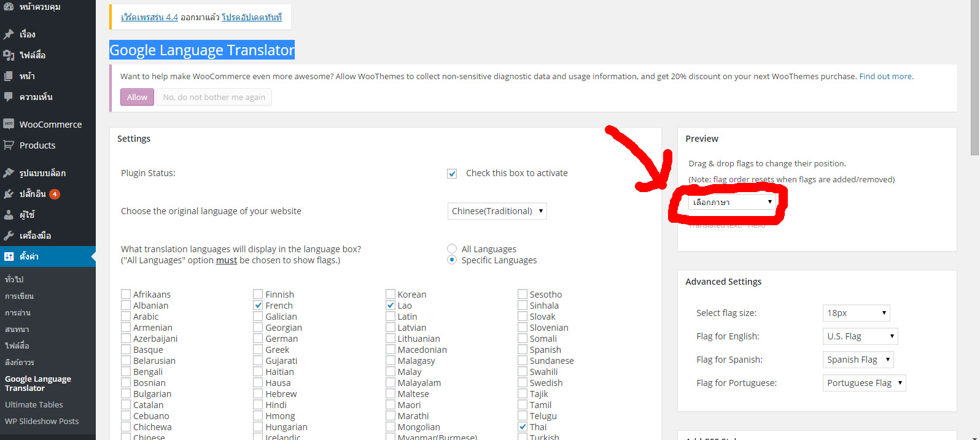The width and height of the screenshot is (980, 440).
Task: Open WooCommerce menu in sidebar
Action: click(x=48, y=124)
